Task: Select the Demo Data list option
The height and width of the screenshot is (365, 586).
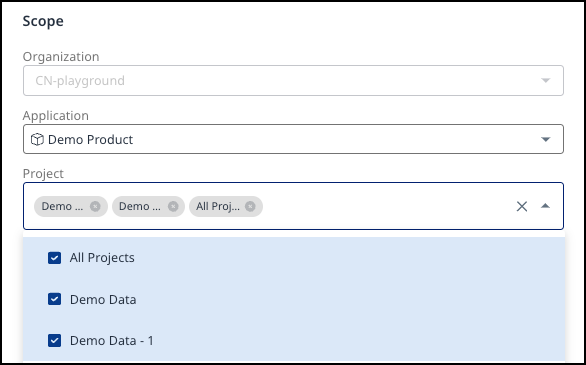Action: click(x=294, y=299)
